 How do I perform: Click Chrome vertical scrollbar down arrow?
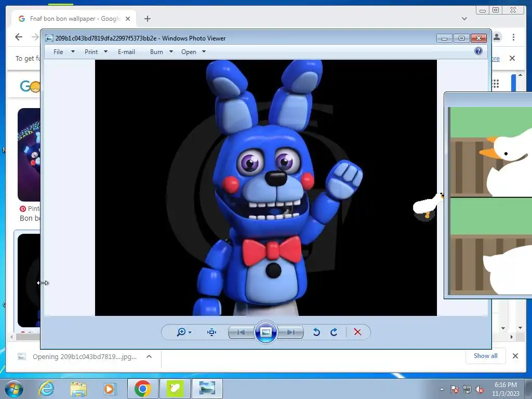click(520, 328)
